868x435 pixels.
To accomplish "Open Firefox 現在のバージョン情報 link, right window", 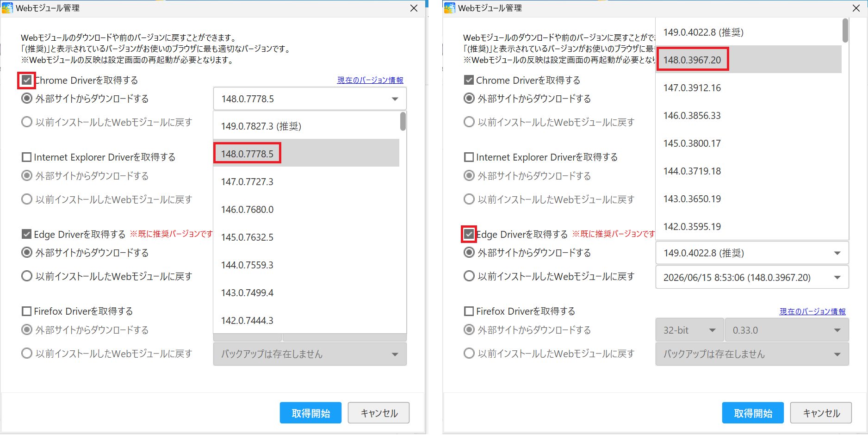I will pyautogui.click(x=812, y=311).
